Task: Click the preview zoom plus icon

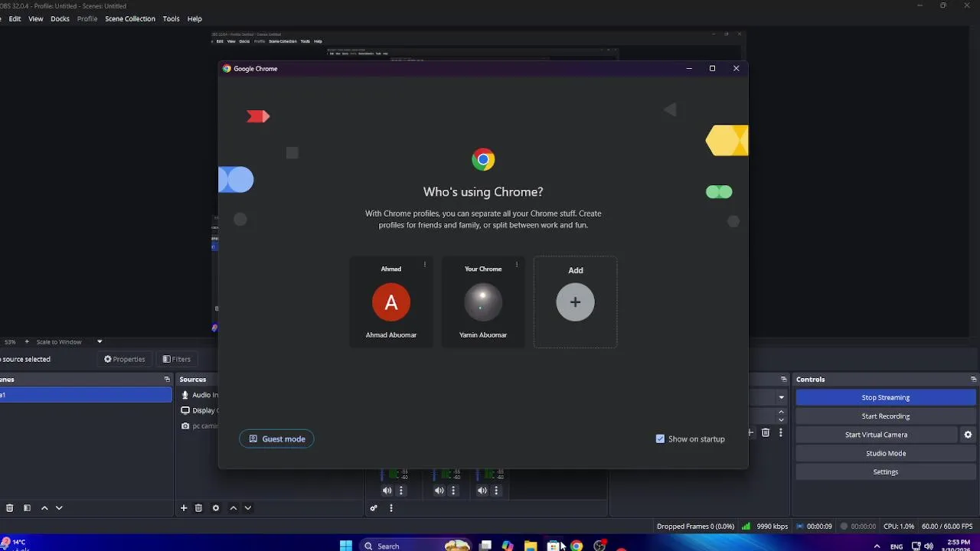Action: (27, 342)
